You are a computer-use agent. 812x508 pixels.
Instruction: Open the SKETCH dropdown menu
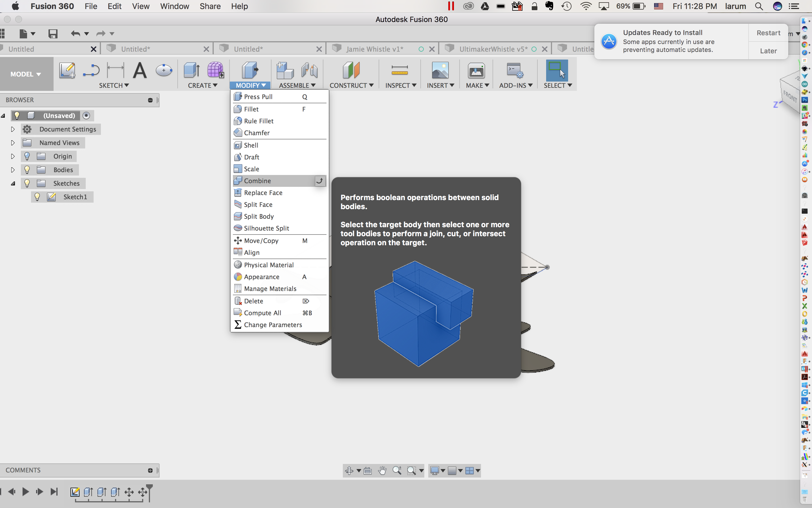pos(114,85)
